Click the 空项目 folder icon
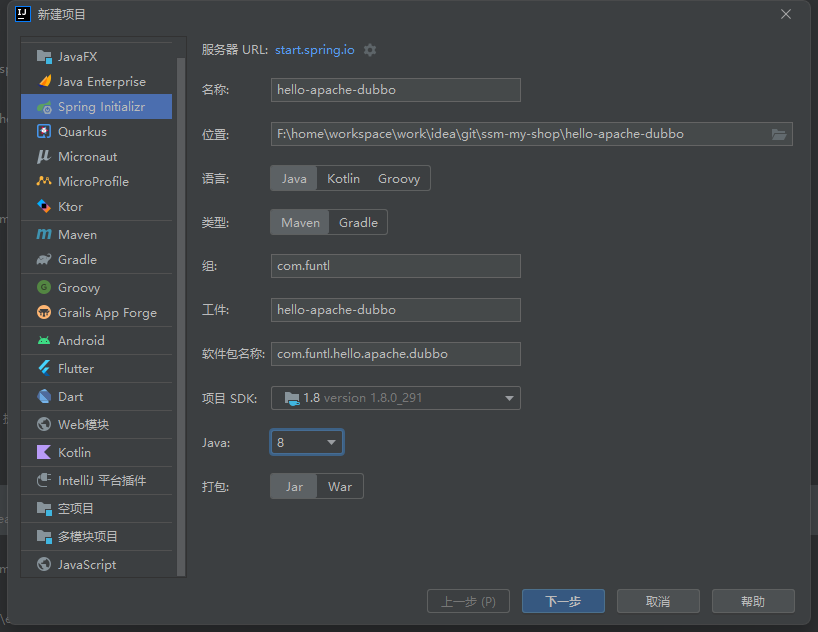The image size is (818, 632). coord(44,508)
